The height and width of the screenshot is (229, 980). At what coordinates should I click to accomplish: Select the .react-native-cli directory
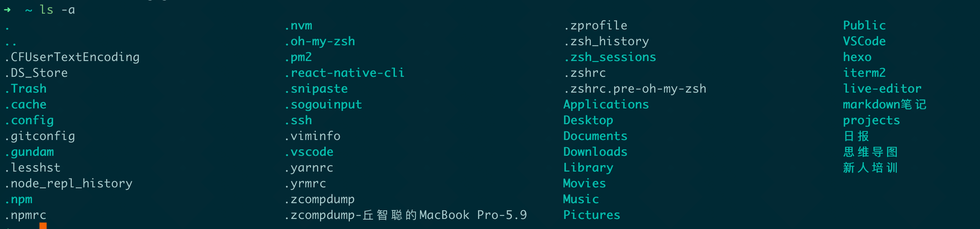click(x=344, y=73)
